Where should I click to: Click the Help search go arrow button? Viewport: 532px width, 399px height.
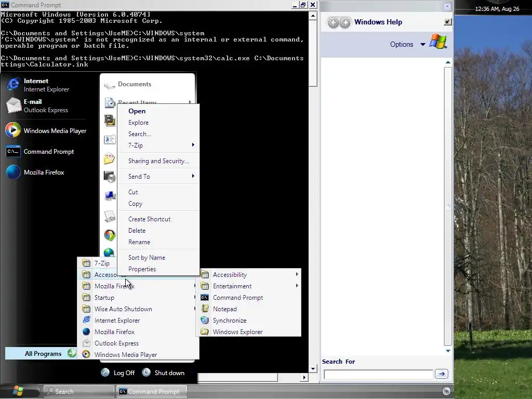(442, 374)
